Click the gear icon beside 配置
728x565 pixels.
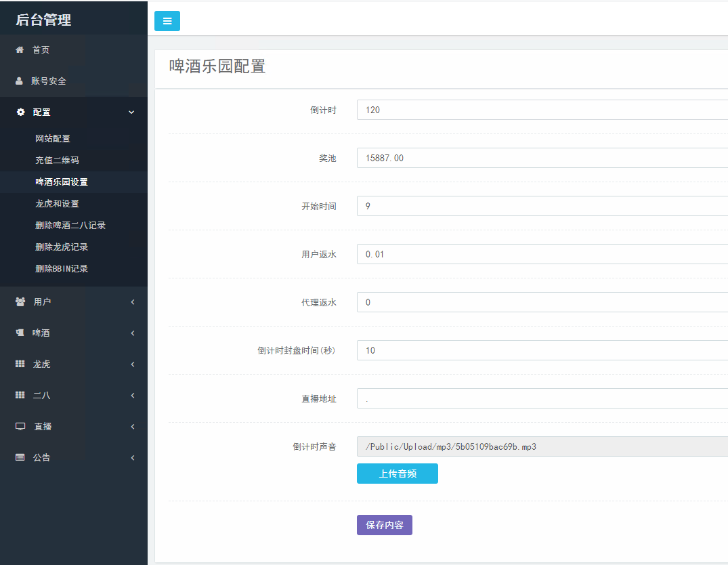coord(20,112)
